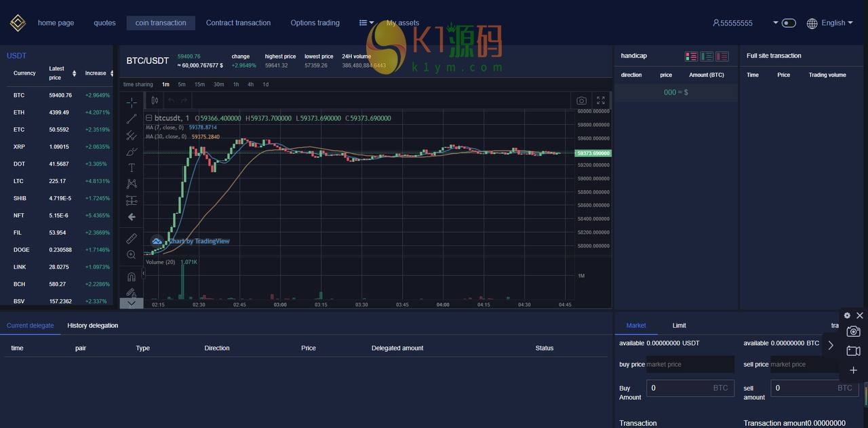Go to Contract transaction page

tap(238, 23)
